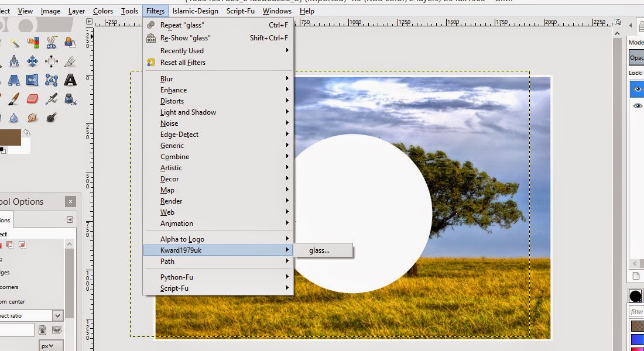Select the Measure compass tool
The width and height of the screenshot is (644, 351).
point(14,61)
